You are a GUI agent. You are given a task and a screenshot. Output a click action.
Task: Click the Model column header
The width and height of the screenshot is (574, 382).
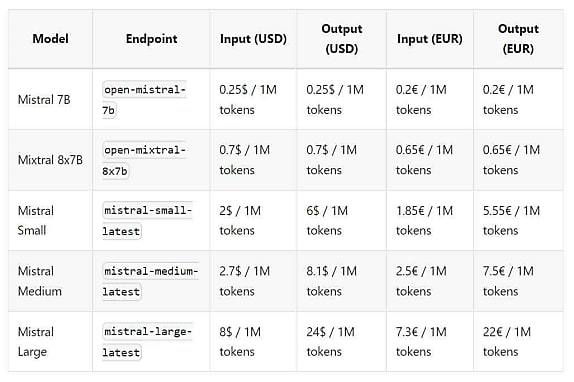(x=51, y=39)
